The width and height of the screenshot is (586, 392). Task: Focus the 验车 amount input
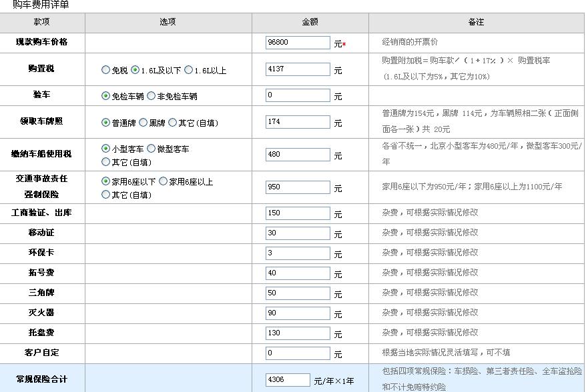pyautogui.click(x=298, y=95)
